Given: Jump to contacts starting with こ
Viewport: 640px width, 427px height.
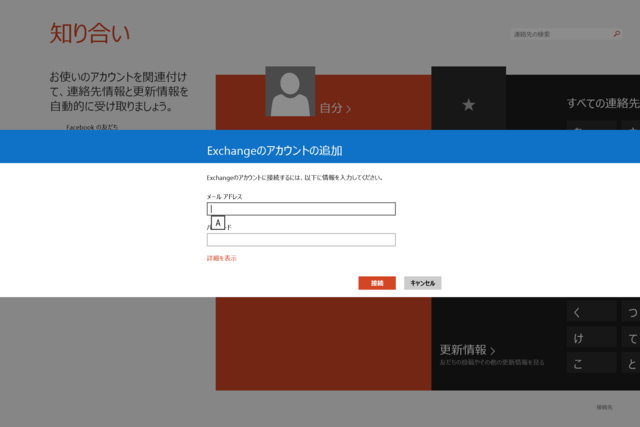Looking at the screenshot, I should click(591, 363).
